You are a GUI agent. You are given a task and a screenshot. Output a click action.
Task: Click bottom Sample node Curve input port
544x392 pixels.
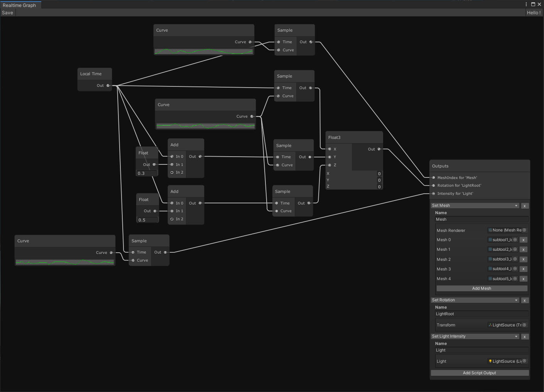pyautogui.click(x=133, y=260)
